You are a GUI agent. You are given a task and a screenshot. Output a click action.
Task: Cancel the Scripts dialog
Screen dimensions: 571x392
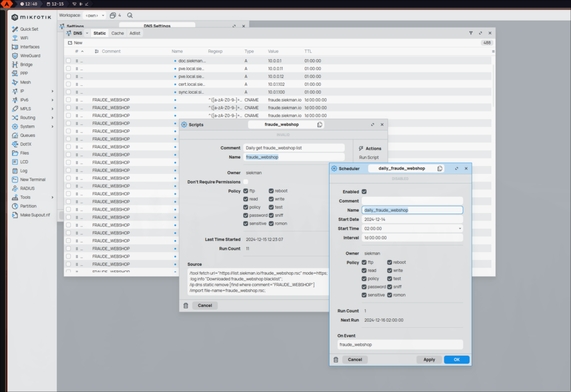pyautogui.click(x=205, y=306)
